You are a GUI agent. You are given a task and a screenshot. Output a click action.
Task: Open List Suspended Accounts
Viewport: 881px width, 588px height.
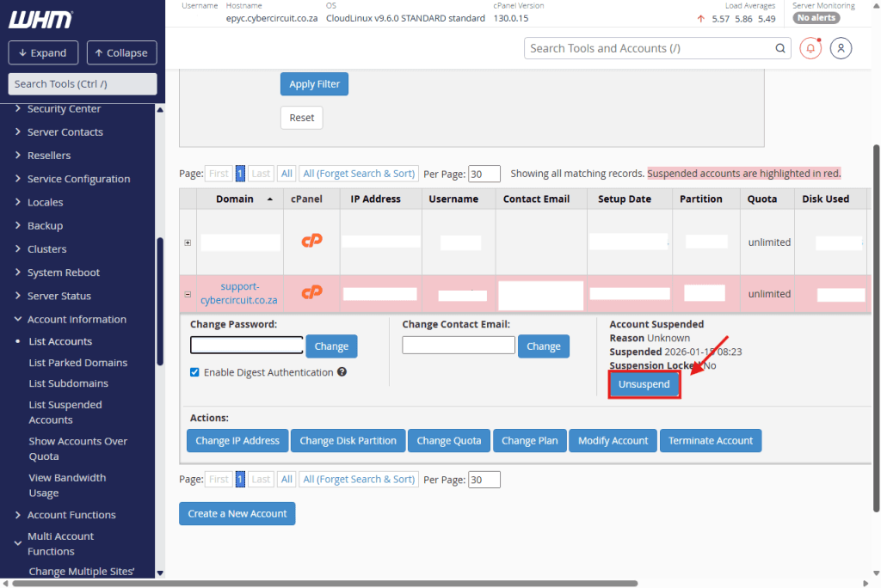click(65, 412)
